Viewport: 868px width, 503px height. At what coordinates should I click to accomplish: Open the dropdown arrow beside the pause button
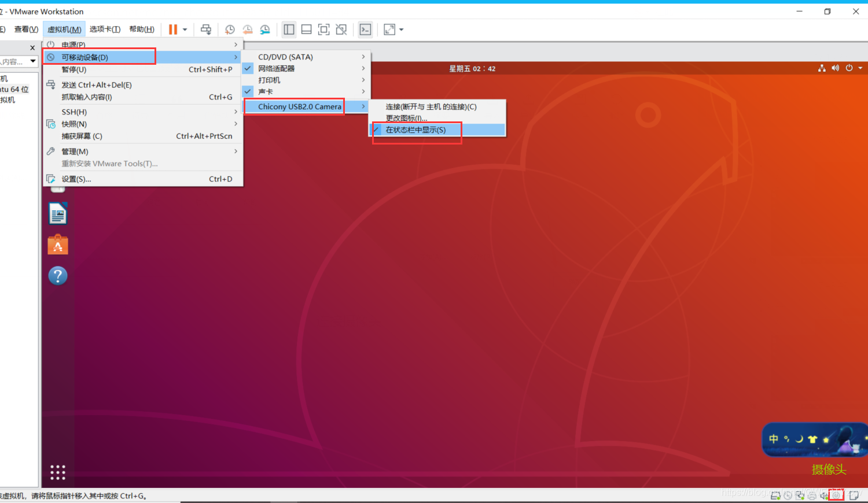185,29
